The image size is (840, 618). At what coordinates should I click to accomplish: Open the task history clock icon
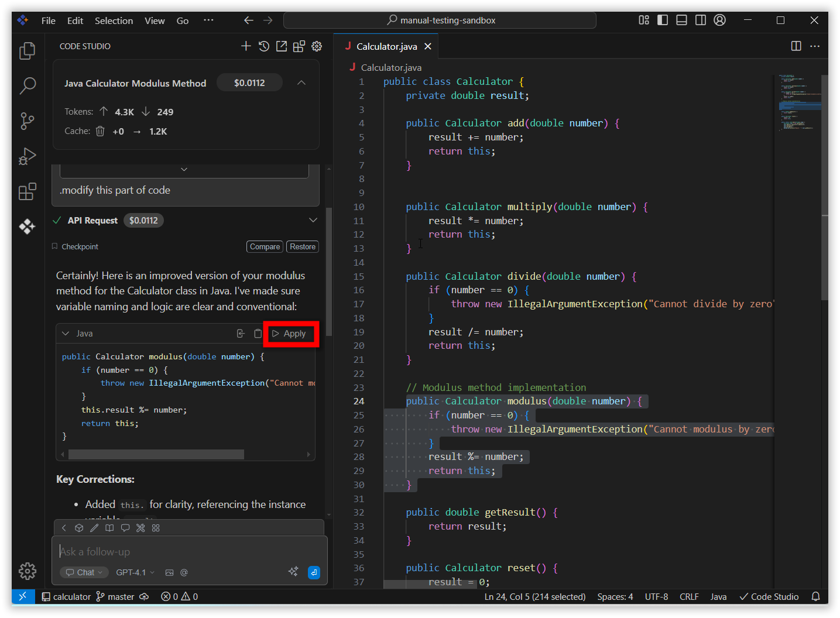click(x=264, y=46)
